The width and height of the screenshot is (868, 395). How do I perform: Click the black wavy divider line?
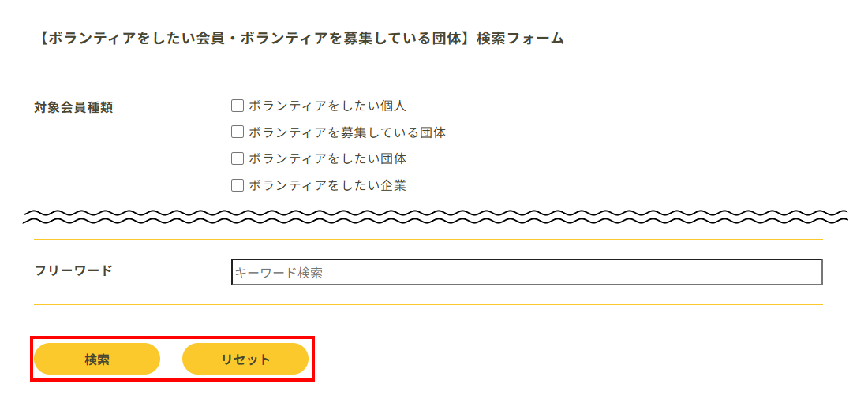point(434,214)
